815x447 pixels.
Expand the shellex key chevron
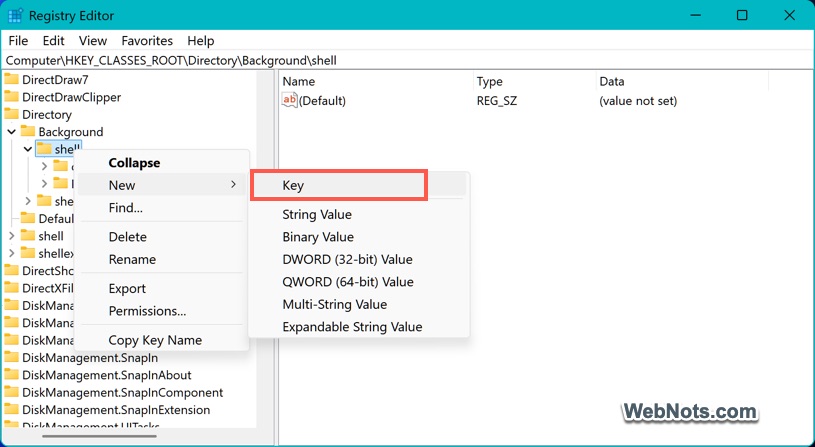click(x=11, y=253)
